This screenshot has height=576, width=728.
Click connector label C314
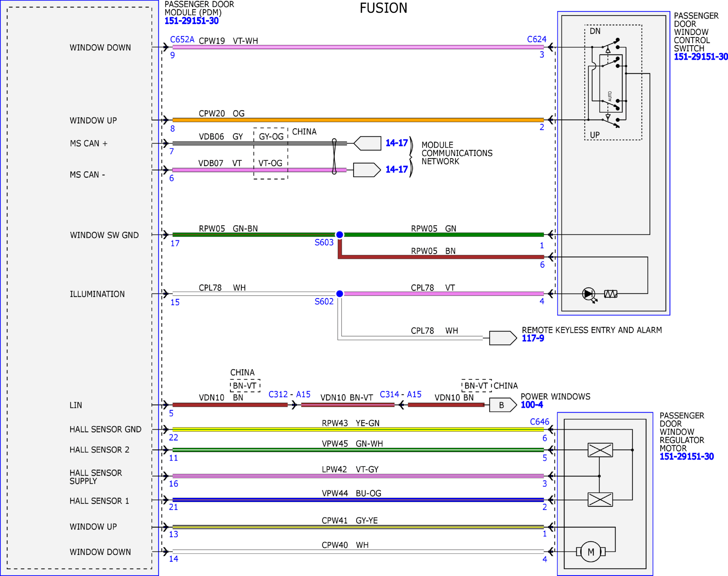click(x=389, y=395)
